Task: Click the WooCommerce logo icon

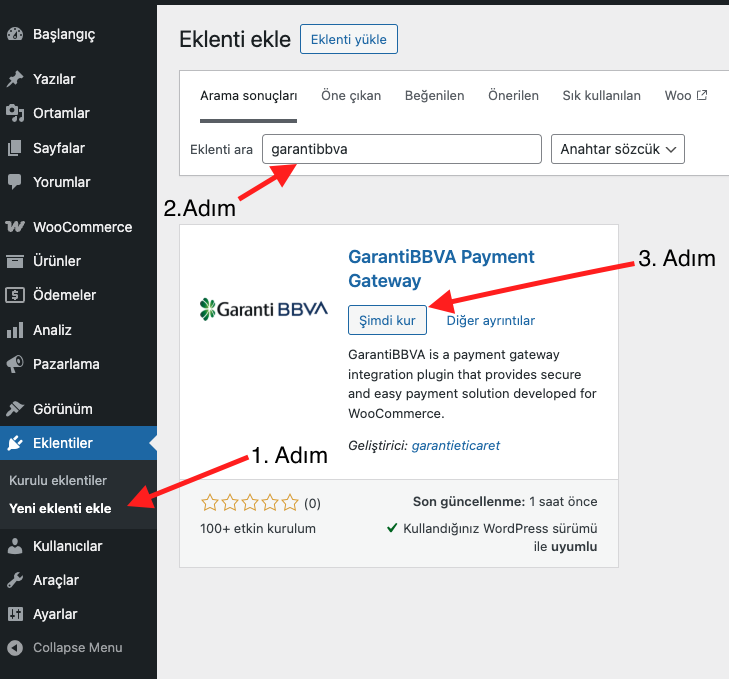Action: click(x=15, y=227)
